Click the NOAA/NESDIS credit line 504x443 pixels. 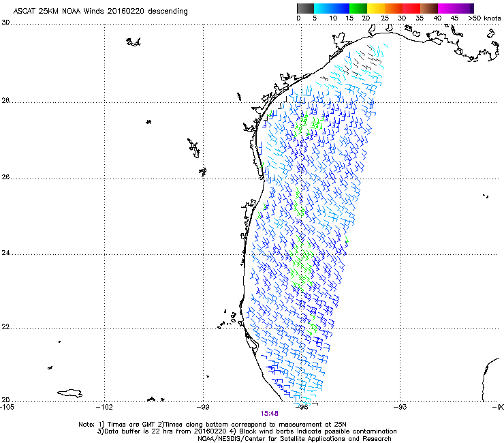294,439
